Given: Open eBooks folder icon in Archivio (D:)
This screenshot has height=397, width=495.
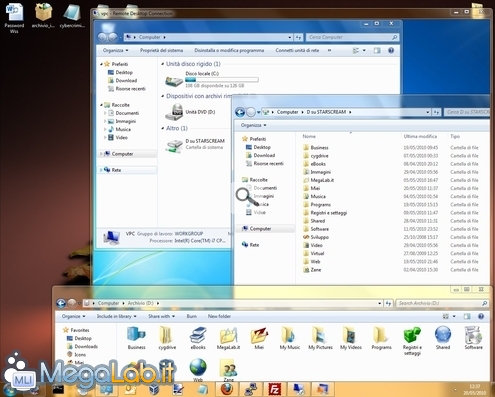Looking at the screenshot, I should pyautogui.click(x=198, y=338).
